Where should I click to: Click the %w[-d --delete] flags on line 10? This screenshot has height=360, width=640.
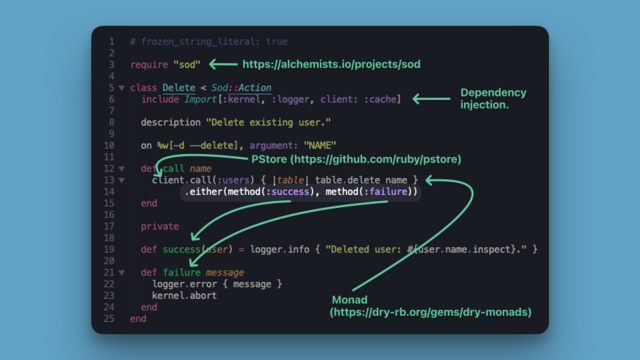click(x=198, y=145)
